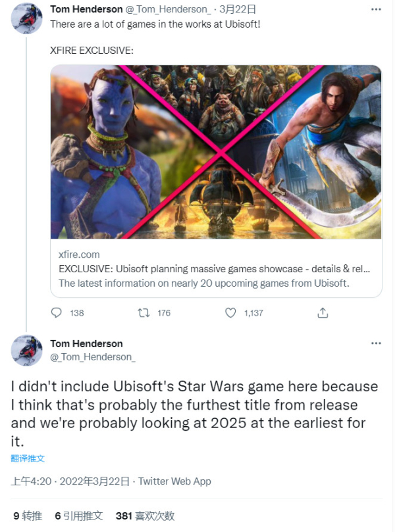
Task: Click the Twitter Web App source link
Action: pos(174,481)
